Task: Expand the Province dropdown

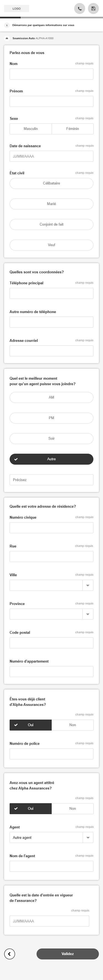Action: [52, 614]
